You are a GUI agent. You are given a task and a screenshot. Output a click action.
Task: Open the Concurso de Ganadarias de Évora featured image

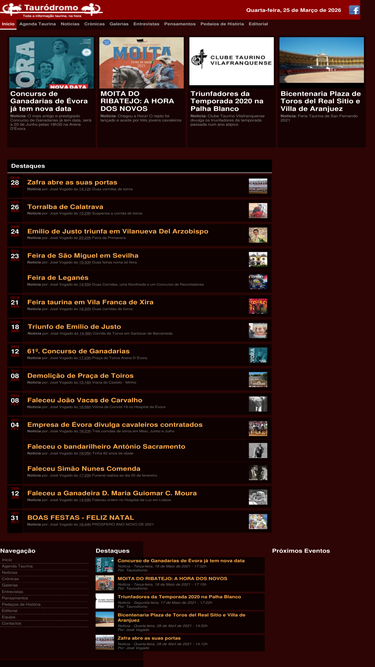(51, 63)
